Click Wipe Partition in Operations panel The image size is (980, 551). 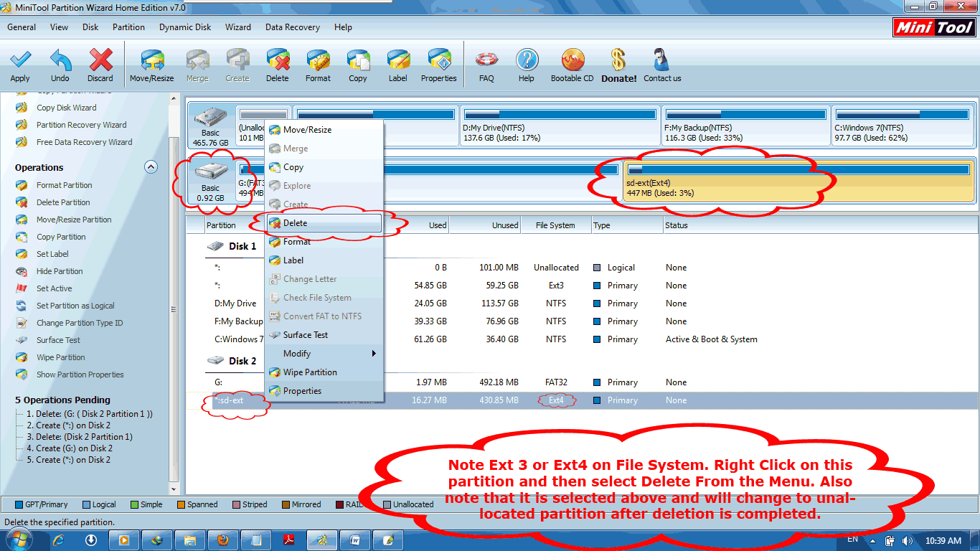pos(60,357)
